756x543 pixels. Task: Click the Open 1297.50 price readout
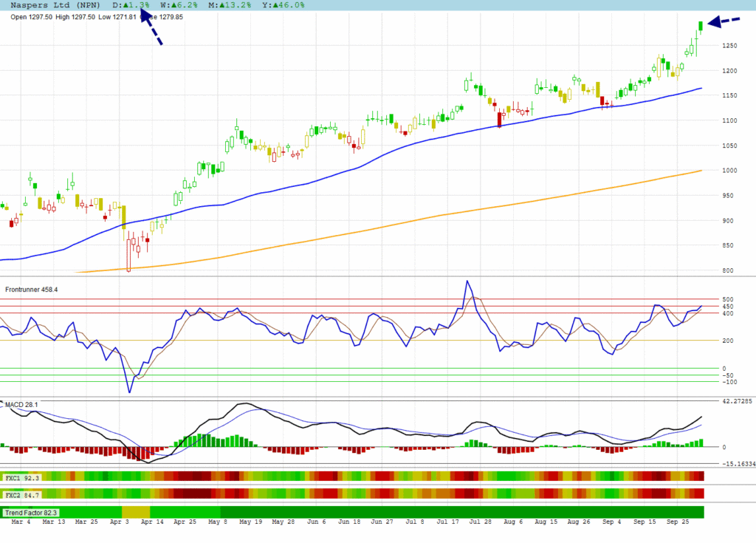32,16
